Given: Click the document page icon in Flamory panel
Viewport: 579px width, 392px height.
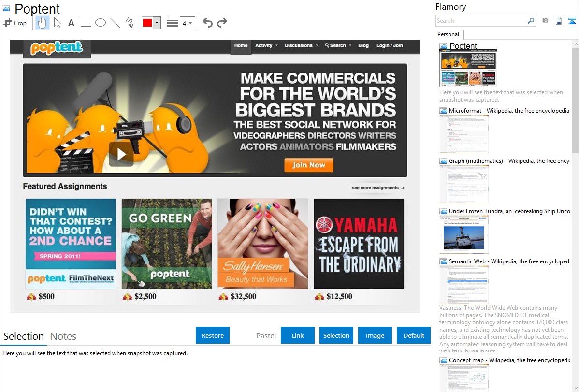Looking at the screenshot, I should [x=559, y=21].
